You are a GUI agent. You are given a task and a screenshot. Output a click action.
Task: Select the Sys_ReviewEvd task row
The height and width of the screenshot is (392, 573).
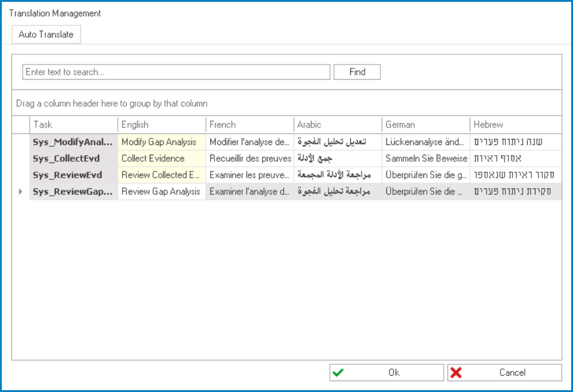click(72, 175)
